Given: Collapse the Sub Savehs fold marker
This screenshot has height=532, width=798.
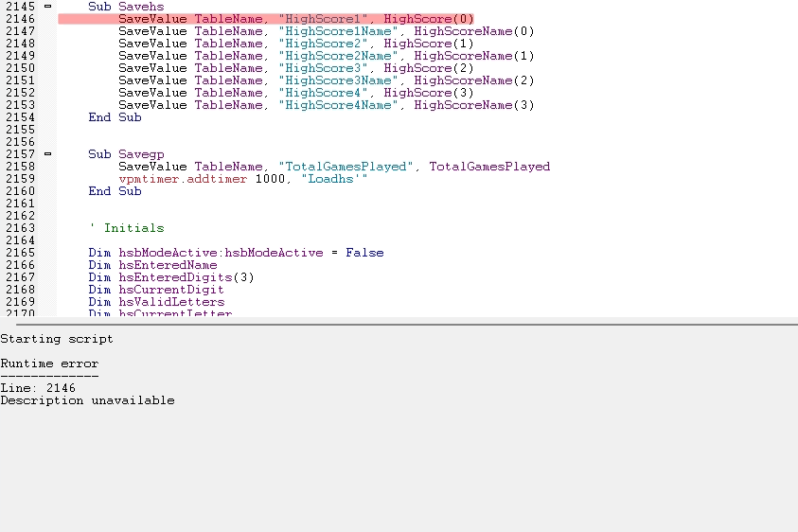Looking at the screenshot, I should (47, 6).
